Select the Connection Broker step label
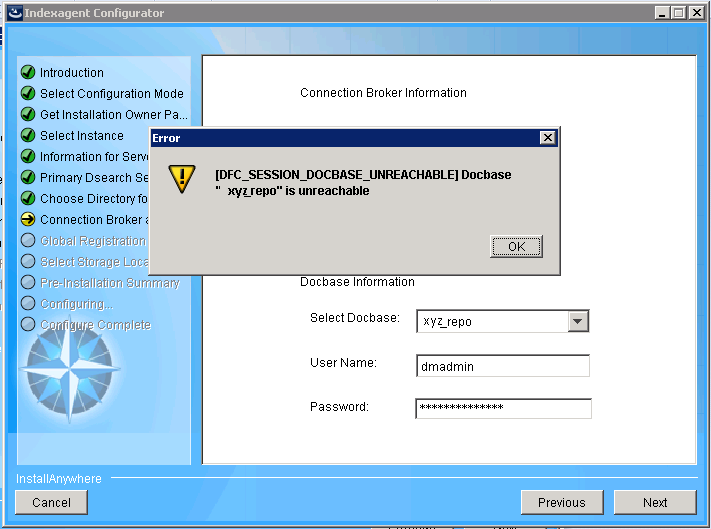The image size is (711, 529). coord(94,219)
